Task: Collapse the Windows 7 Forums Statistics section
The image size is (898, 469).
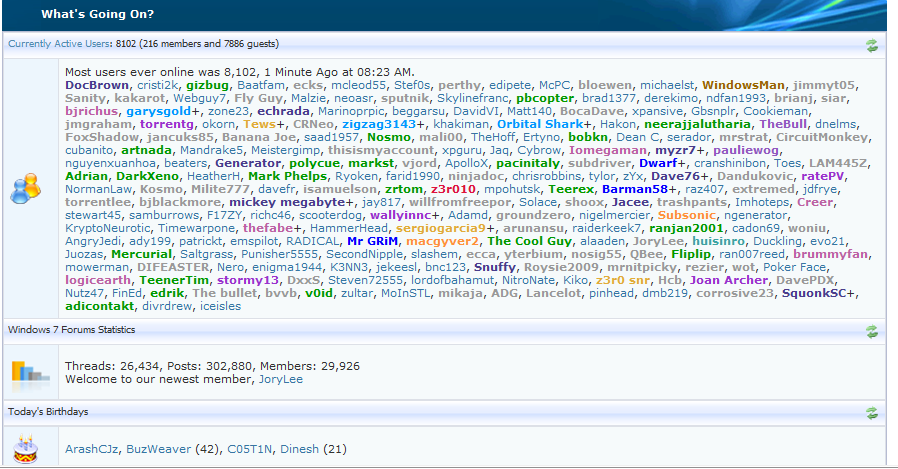Action: click(x=872, y=331)
